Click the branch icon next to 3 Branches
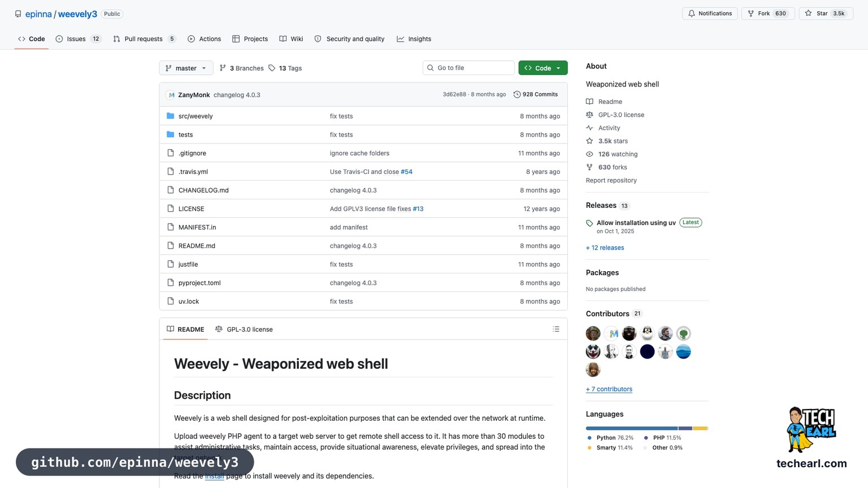868x488 pixels. [x=223, y=68]
